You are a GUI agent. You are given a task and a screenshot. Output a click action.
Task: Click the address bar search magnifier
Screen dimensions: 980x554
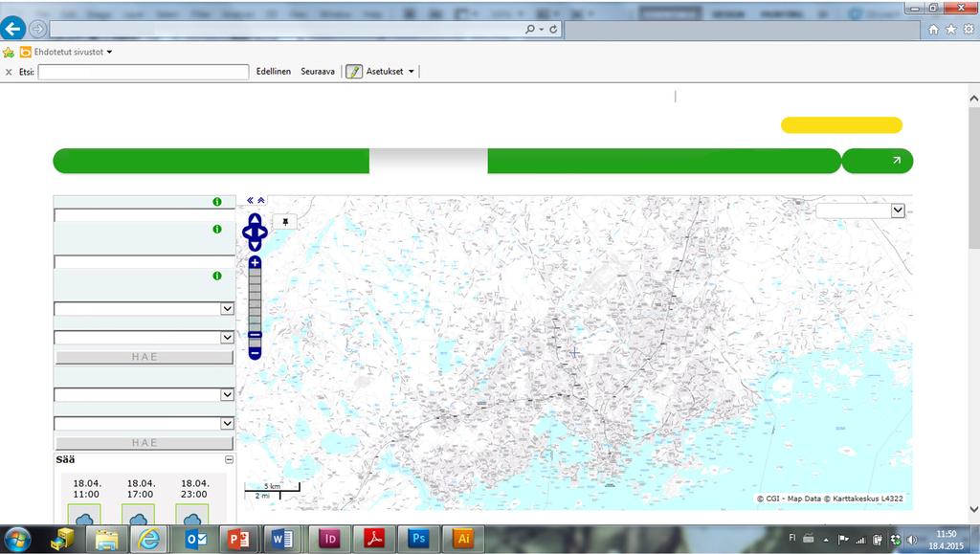(530, 29)
